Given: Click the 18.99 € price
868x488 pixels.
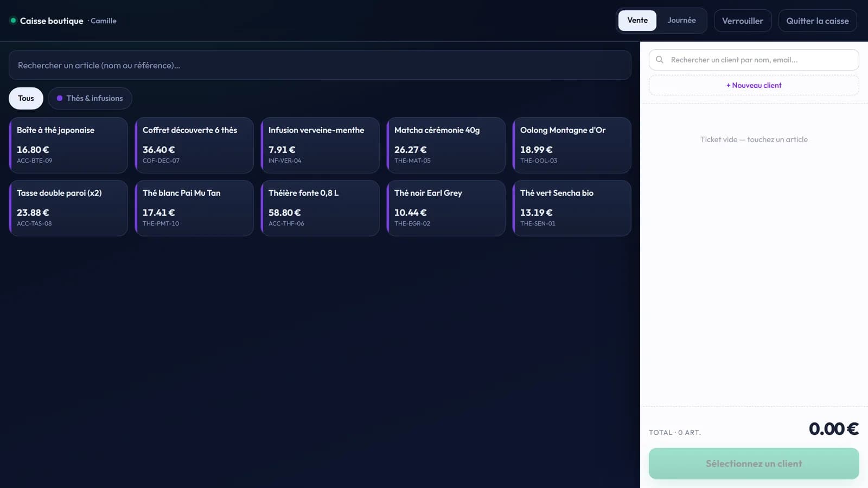Looking at the screenshot, I should coord(537,150).
